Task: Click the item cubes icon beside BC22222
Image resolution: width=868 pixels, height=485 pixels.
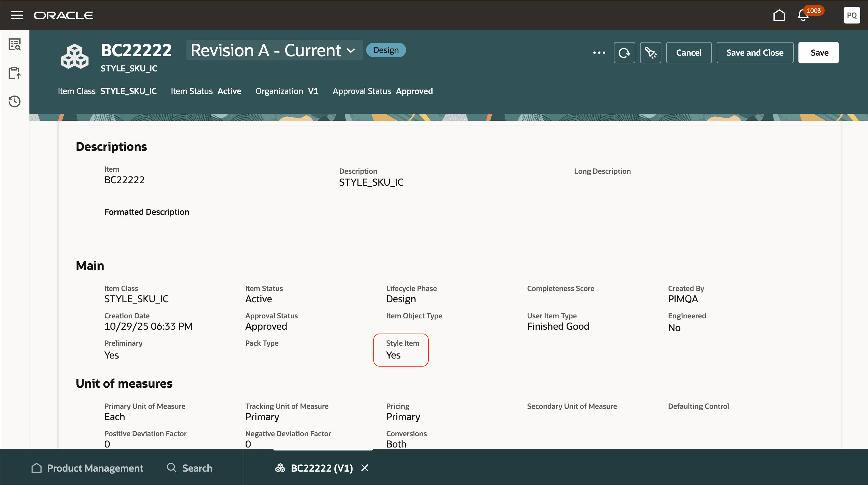Action: pos(75,56)
